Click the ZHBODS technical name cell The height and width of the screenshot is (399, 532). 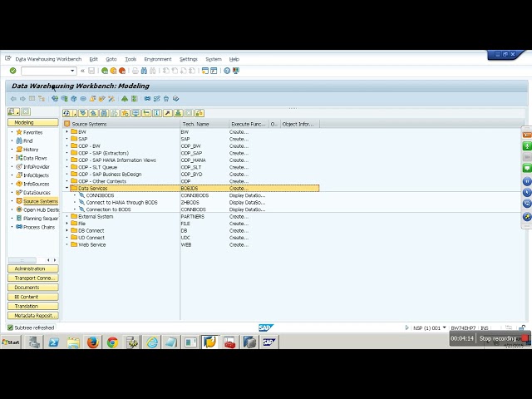tap(190, 202)
